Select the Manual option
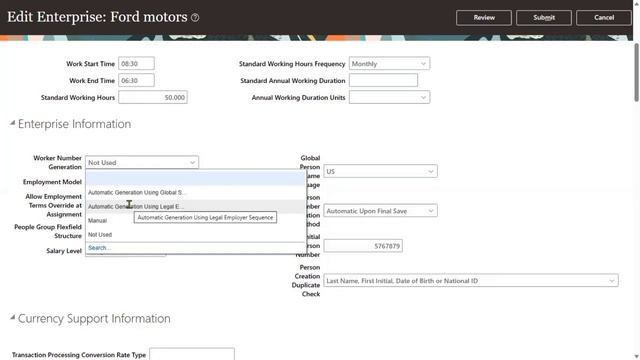Viewport: 640px width, 360px height. [196, 220]
